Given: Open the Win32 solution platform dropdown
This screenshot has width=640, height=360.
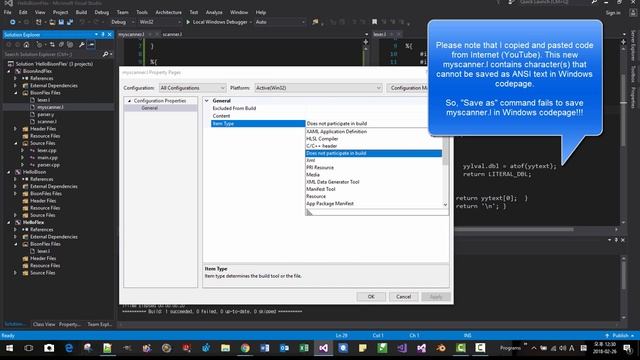Looking at the screenshot, I should tap(160, 22).
